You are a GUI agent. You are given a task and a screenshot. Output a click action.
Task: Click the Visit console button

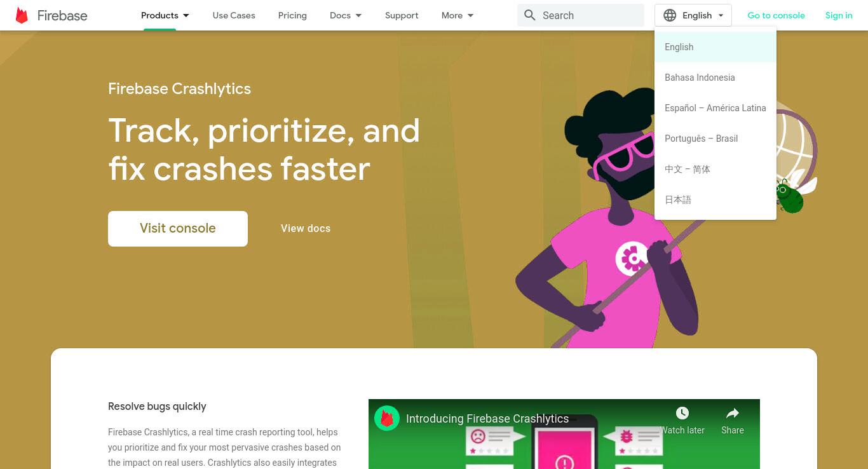(178, 228)
